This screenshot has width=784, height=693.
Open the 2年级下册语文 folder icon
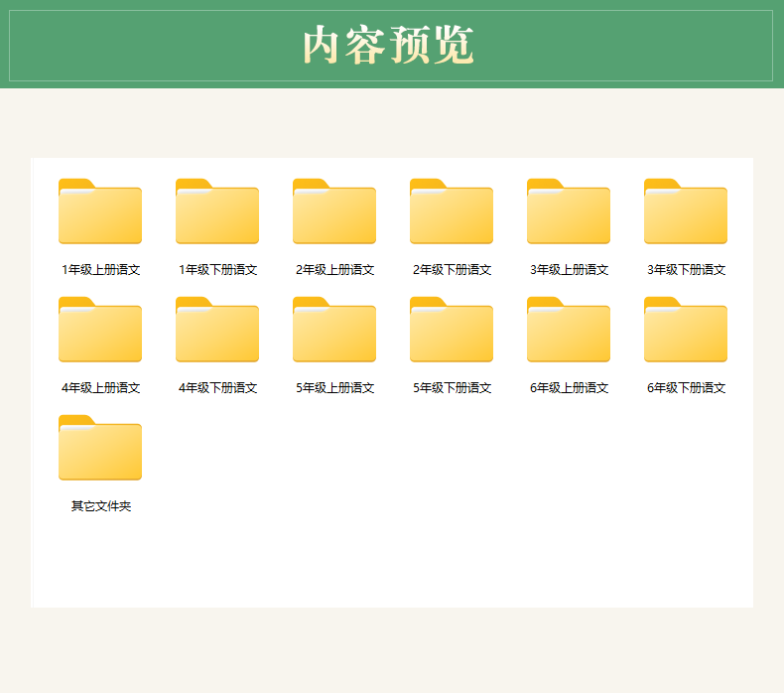pos(452,211)
